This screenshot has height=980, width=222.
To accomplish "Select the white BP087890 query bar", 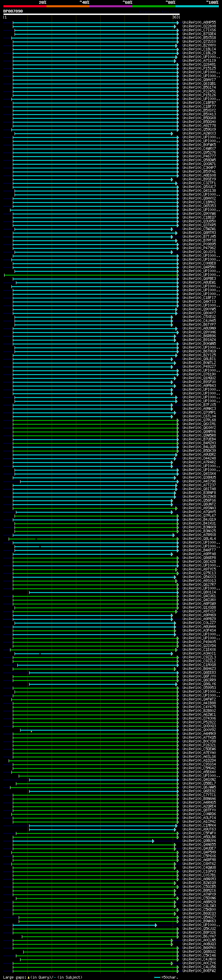I will (x=92, y=14).
